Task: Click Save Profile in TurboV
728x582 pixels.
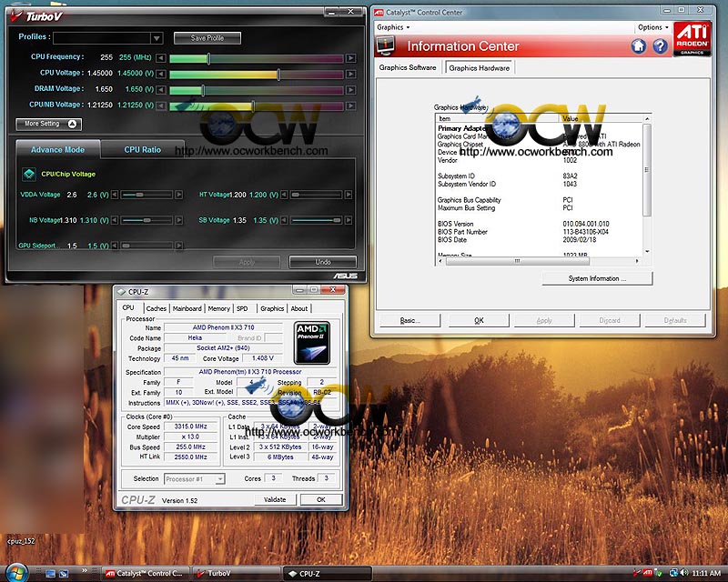Action: tap(207, 38)
